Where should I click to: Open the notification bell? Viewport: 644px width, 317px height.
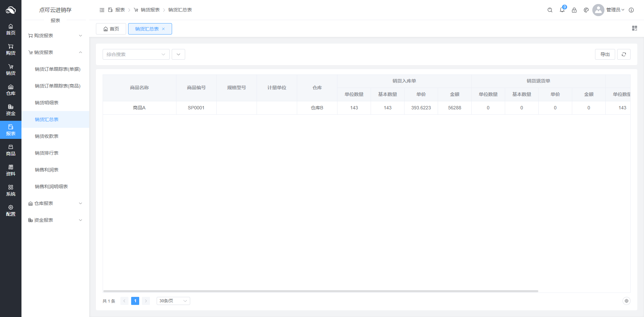562,10
